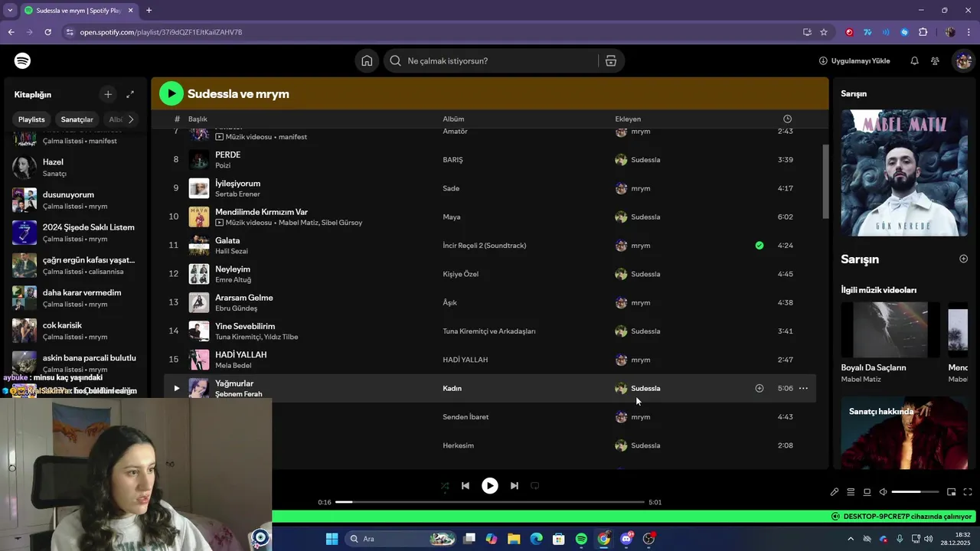Open the play queue
This screenshot has height=551, width=980.
click(x=851, y=492)
